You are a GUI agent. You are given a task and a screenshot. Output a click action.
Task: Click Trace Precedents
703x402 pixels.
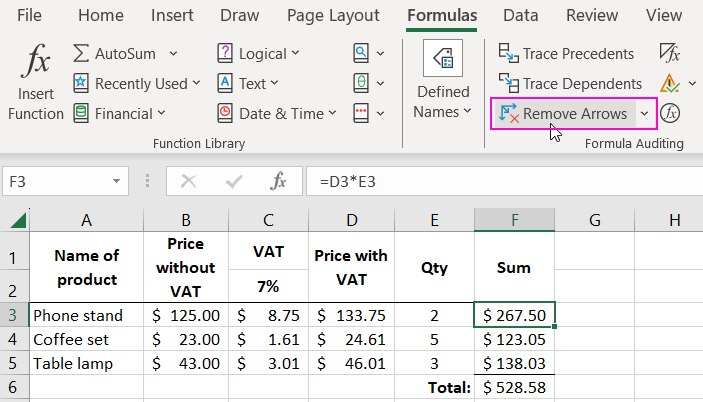pos(567,54)
